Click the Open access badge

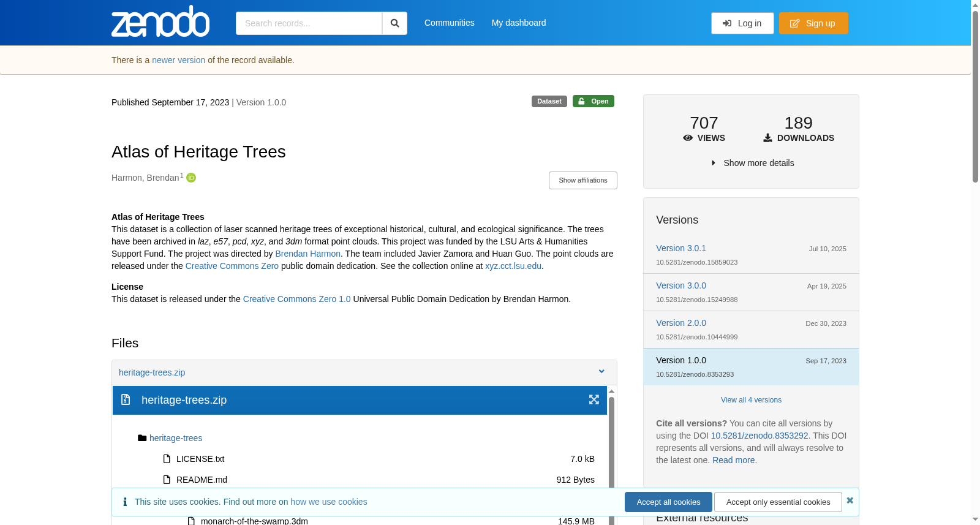594,101
